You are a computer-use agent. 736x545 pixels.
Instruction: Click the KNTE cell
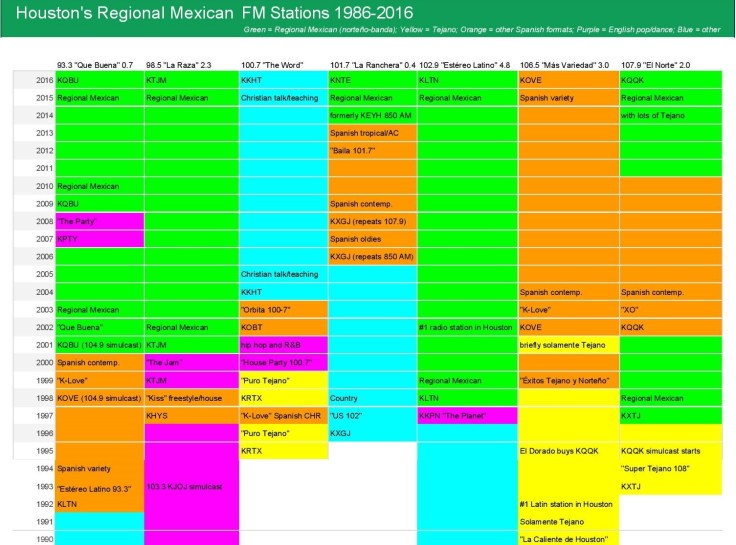click(373, 80)
